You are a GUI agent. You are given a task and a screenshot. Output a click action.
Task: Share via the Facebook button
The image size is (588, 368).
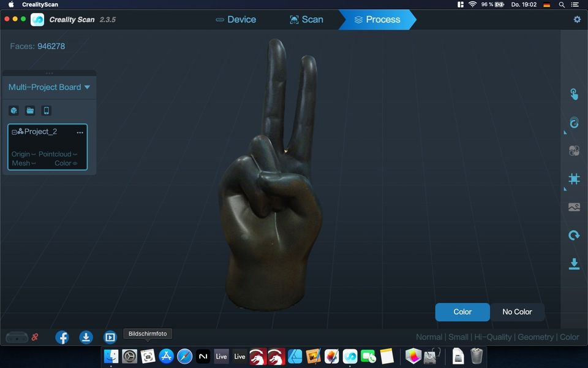point(62,337)
